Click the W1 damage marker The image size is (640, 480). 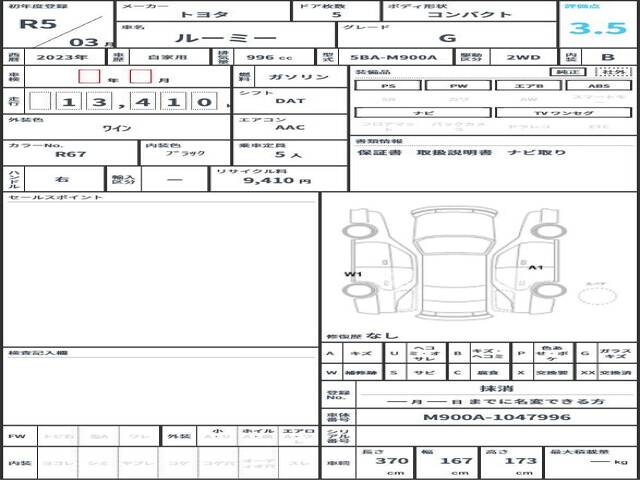(x=352, y=273)
